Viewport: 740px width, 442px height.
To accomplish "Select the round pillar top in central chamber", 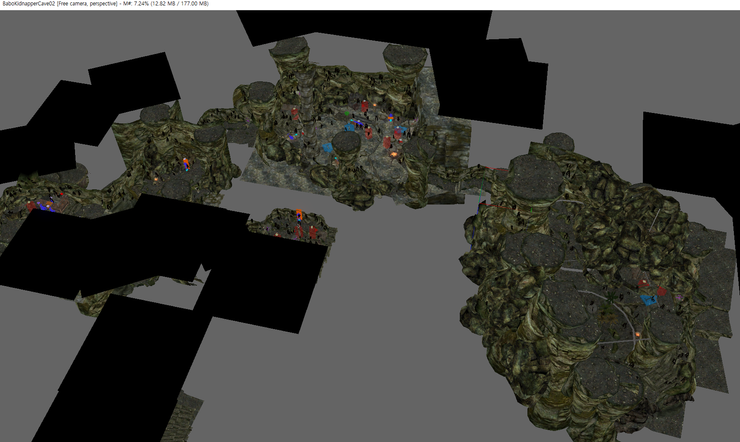I will tap(348, 144).
